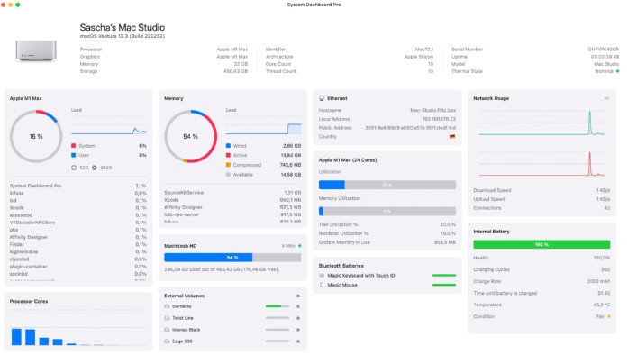628x364 pixels.
Task: Click the Macintosh HD used space text
Action: pyautogui.click(x=222, y=269)
